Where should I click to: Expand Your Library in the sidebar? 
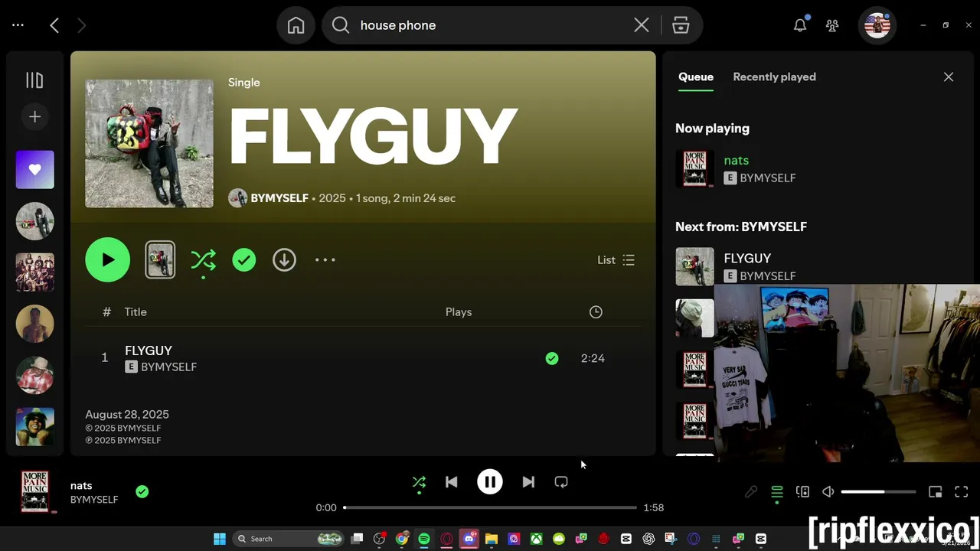(34, 80)
